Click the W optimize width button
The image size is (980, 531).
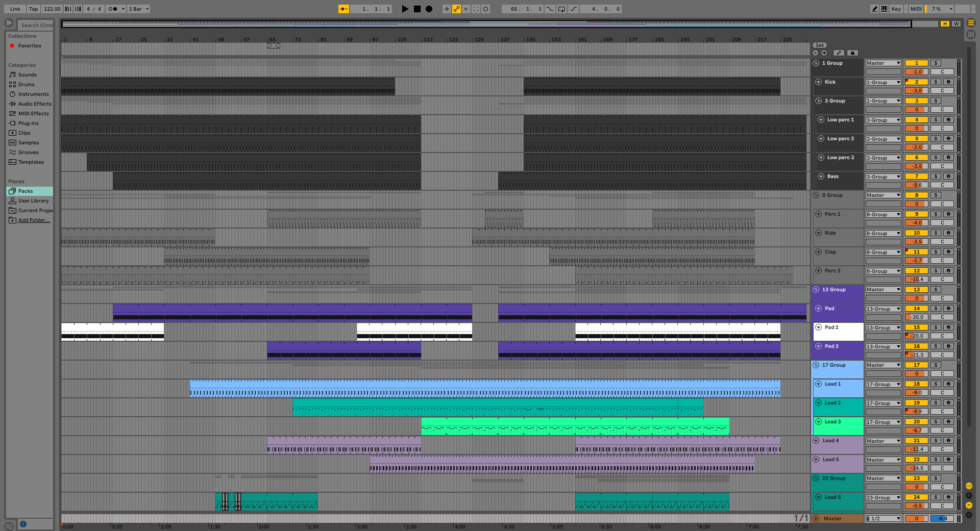click(x=956, y=23)
